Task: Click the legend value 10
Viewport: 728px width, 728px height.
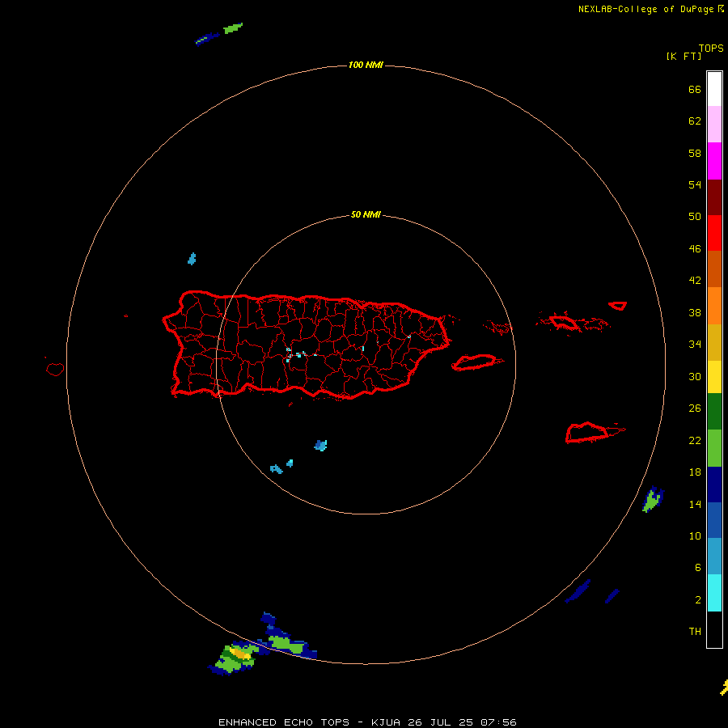Action: point(695,536)
